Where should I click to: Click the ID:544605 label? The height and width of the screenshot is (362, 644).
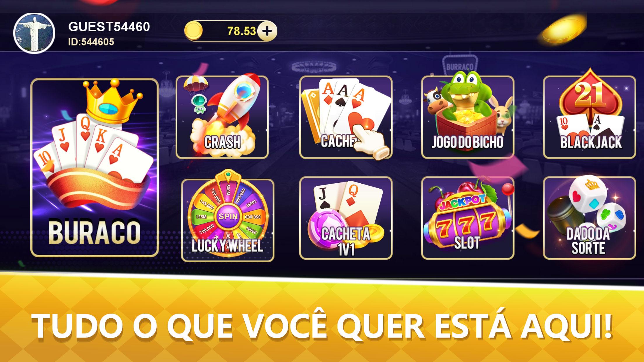pos(91,42)
